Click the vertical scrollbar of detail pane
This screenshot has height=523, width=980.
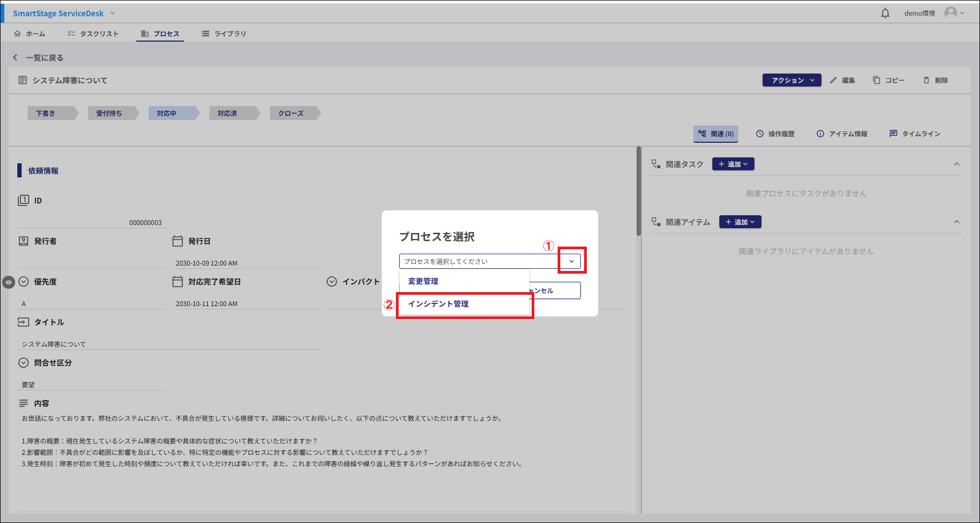[639, 192]
